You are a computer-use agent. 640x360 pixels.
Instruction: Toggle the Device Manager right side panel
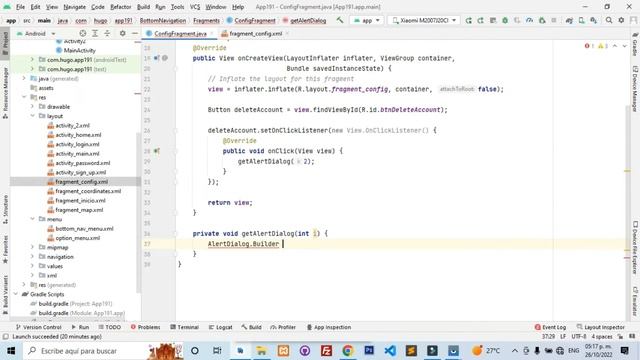click(635, 89)
